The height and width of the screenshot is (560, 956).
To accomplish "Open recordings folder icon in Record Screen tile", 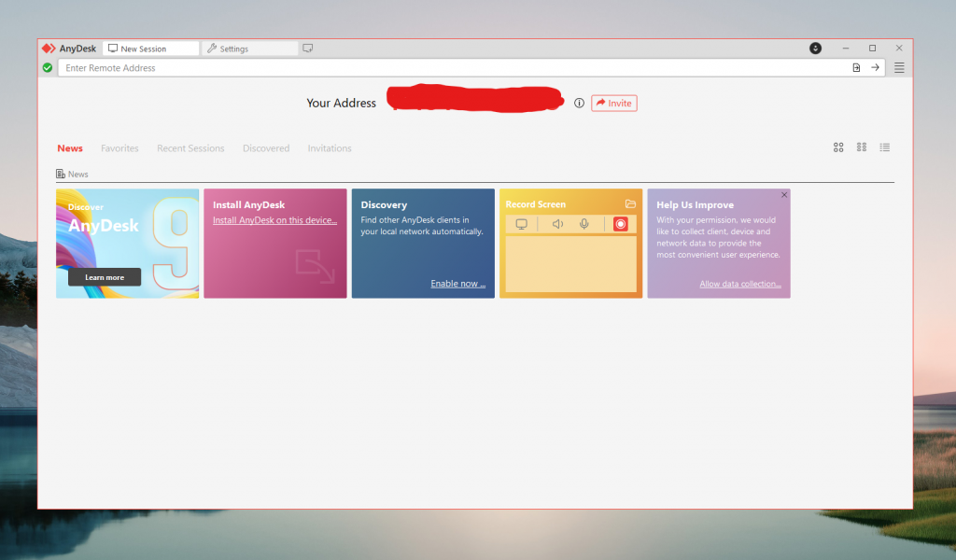I will click(x=630, y=203).
